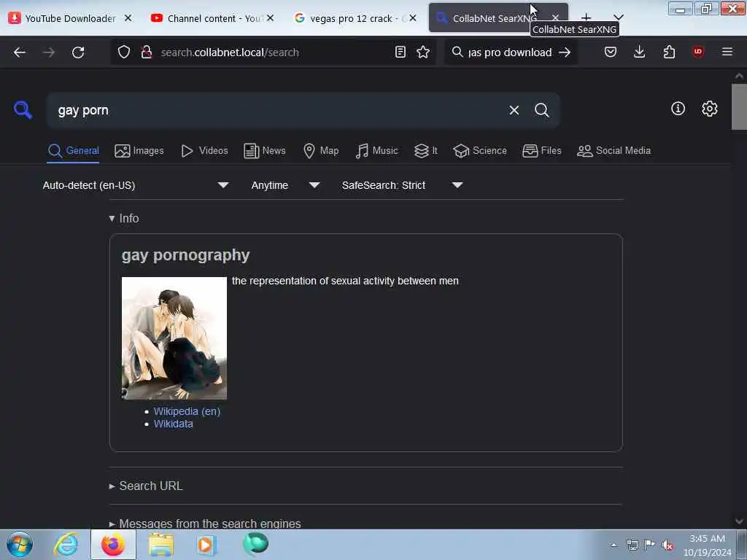Screen dimensions: 747x560
Task: Open the Action Center flag icon
Action: [x=649, y=545]
